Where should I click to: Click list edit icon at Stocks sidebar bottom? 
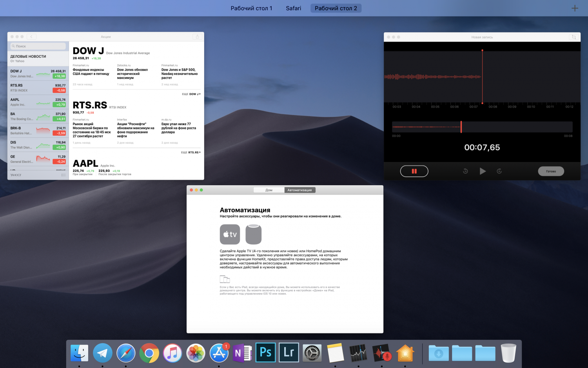pyautogui.click(x=64, y=175)
